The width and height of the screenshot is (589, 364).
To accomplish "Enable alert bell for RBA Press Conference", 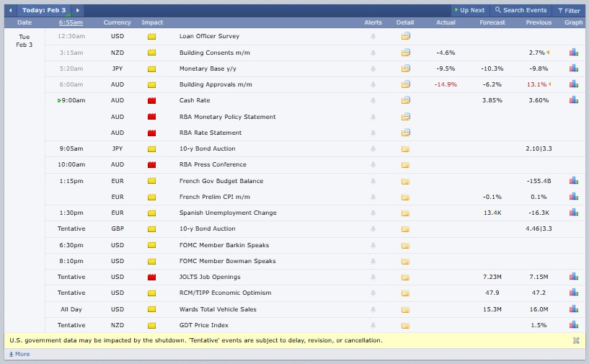I will (373, 165).
